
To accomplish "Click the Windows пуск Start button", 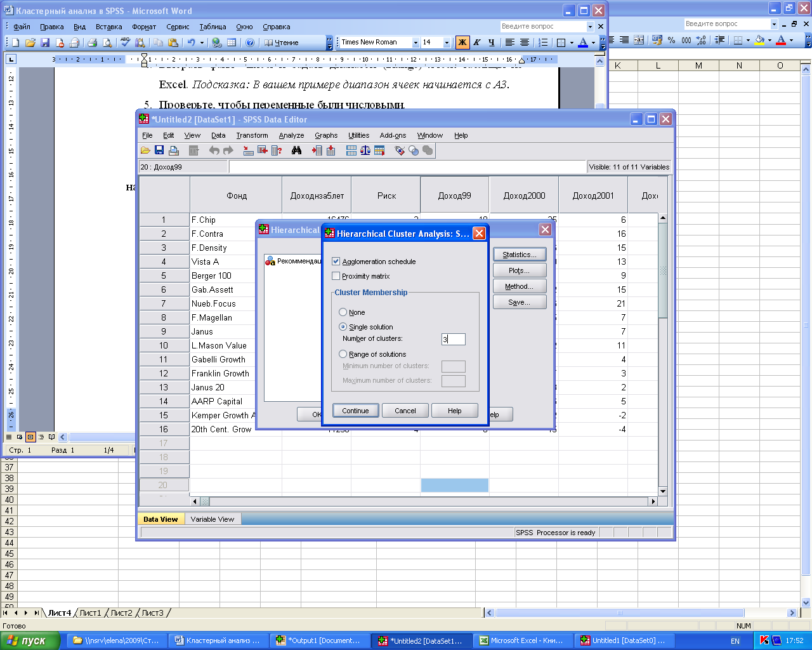I will pyautogui.click(x=30, y=640).
